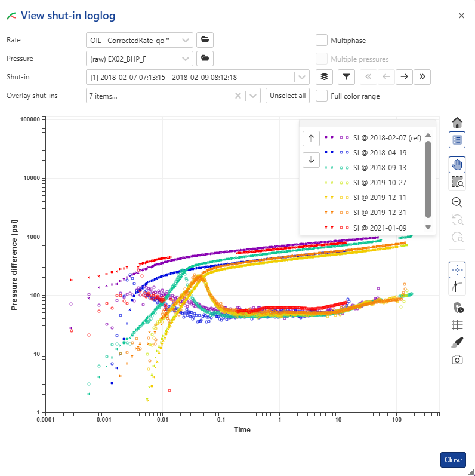Take a plot snapshot with camera icon
Image resolution: width=475 pixels, height=476 pixels.
coord(457,360)
